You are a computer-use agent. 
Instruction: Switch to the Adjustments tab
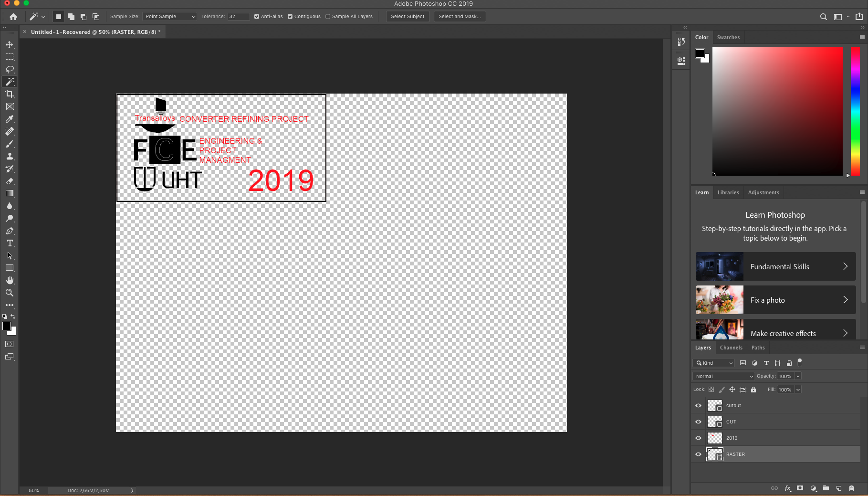[x=763, y=192]
